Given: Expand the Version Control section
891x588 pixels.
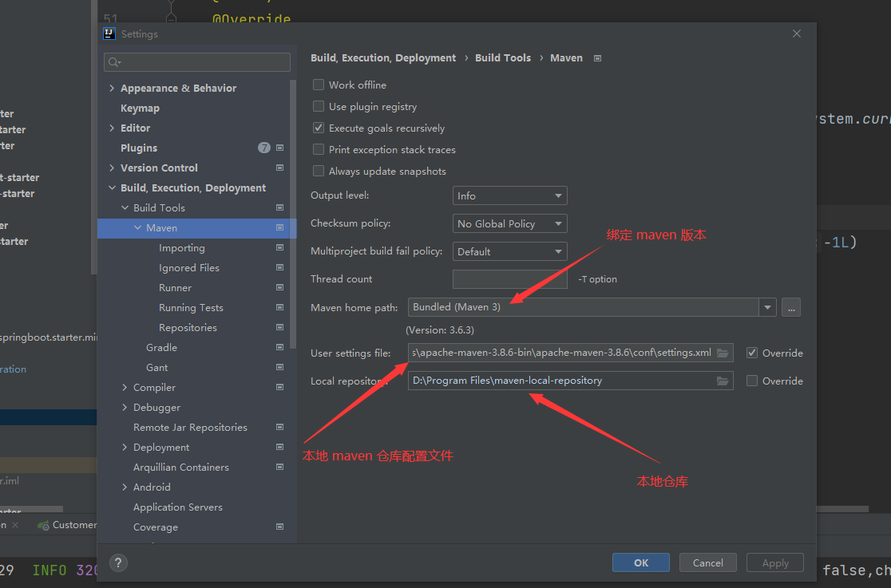Looking at the screenshot, I should point(112,168).
